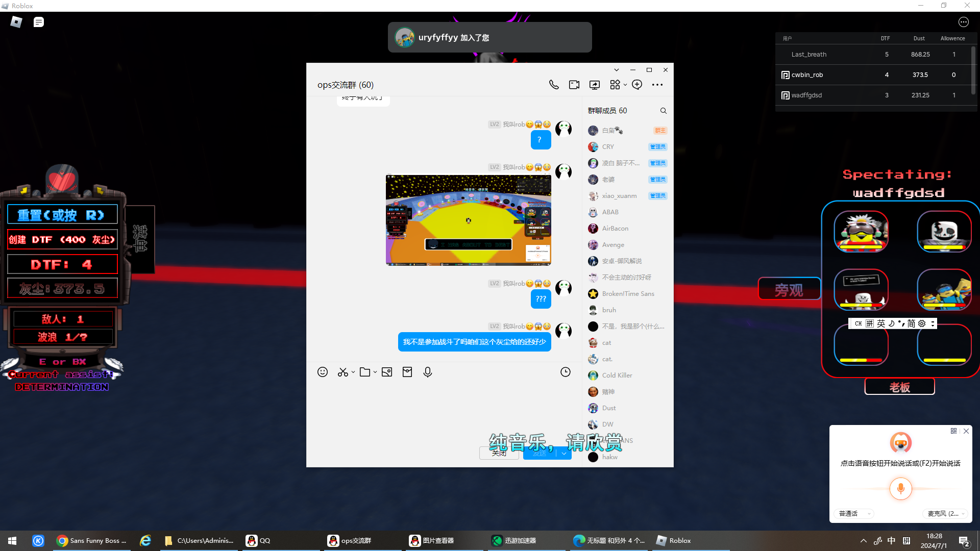This screenshot has height=551, width=980.
Task: Click the red 旁观 spectate button
Action: (789, 290)
